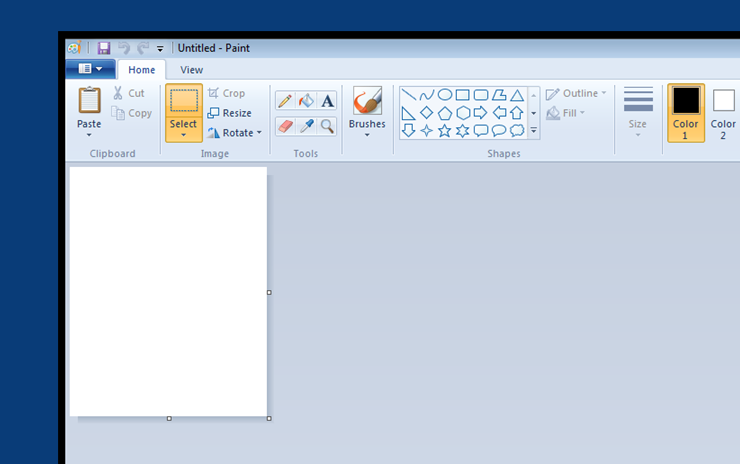Choose the Rounded rectangular callout shape
Image resolution: width=740 pixels, height=464 pixels.
[480, 131]
